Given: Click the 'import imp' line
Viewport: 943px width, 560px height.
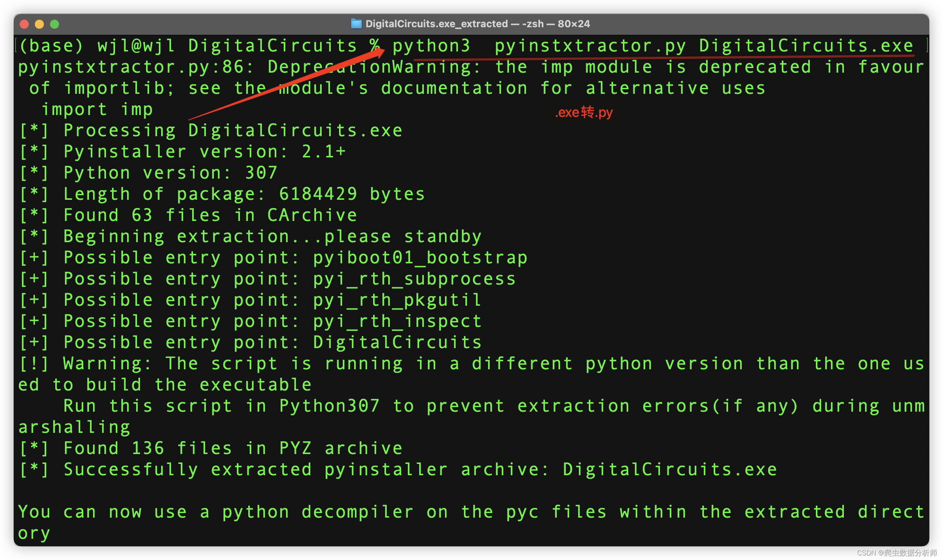Looking at the screenshot, I should pos(97,110).
